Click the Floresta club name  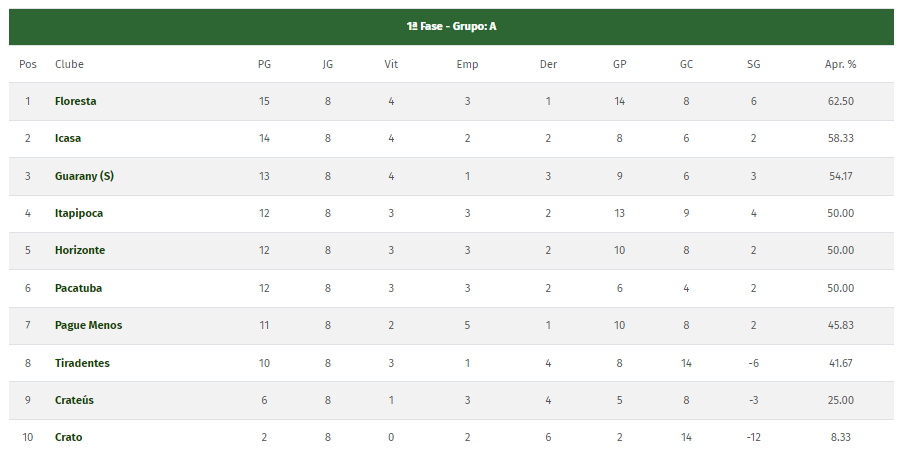tap(76, 101)
